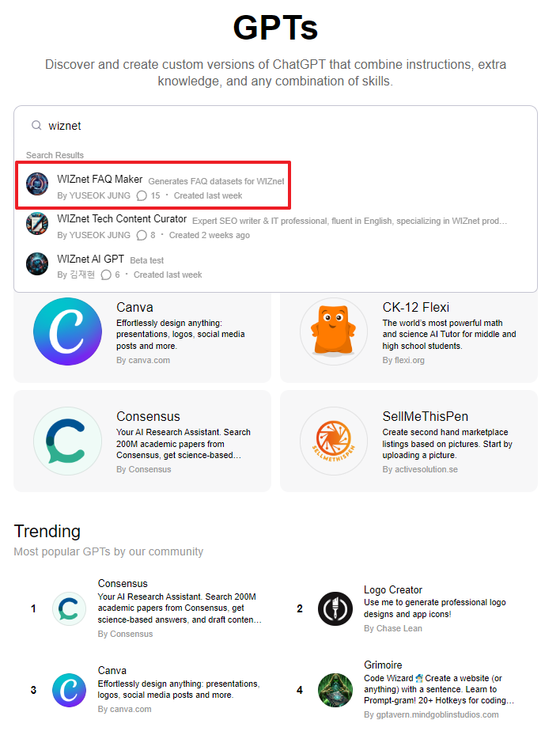Click the WIZnet Tech Content Curator avatar
This screenshot has height=735, width=560.
point(38,223)
